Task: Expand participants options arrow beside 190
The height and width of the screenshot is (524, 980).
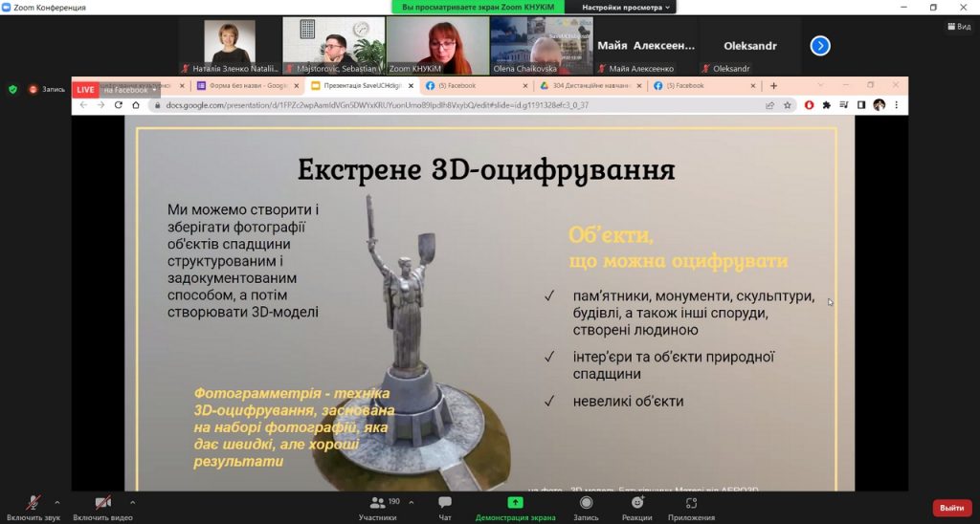Action: pos(412,502)
